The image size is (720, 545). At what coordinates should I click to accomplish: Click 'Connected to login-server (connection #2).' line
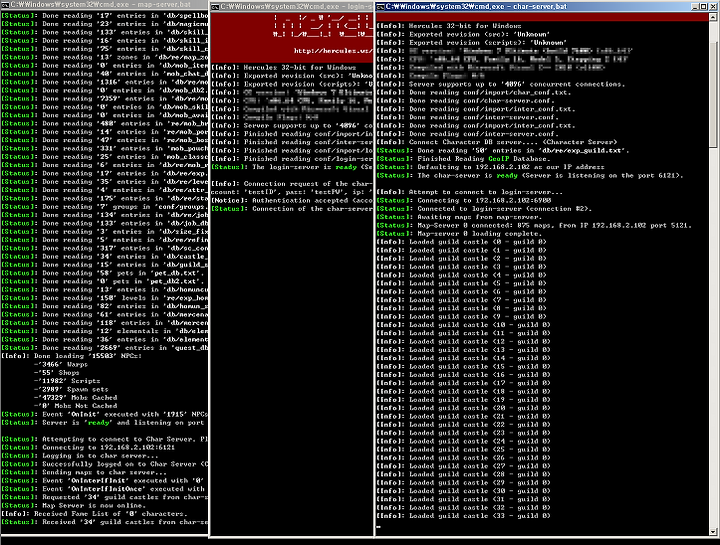pos(484,208)
